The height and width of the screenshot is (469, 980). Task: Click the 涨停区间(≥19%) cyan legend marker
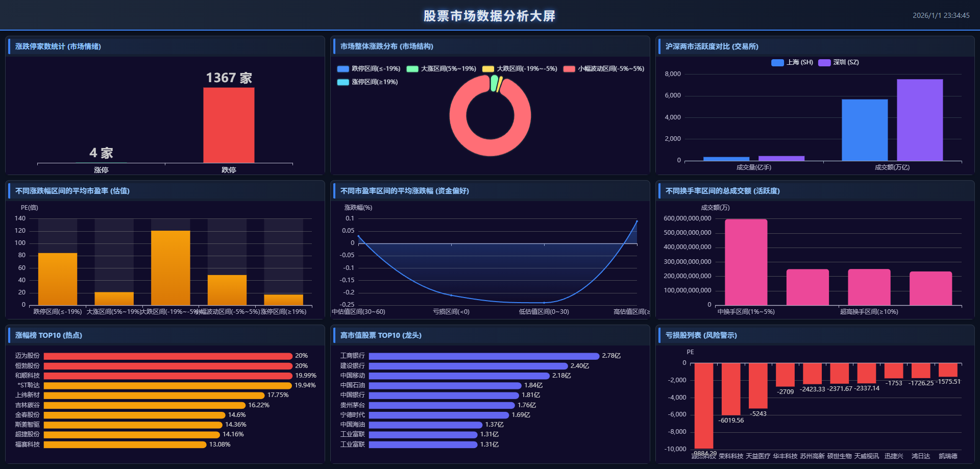(x=343, y=82)
